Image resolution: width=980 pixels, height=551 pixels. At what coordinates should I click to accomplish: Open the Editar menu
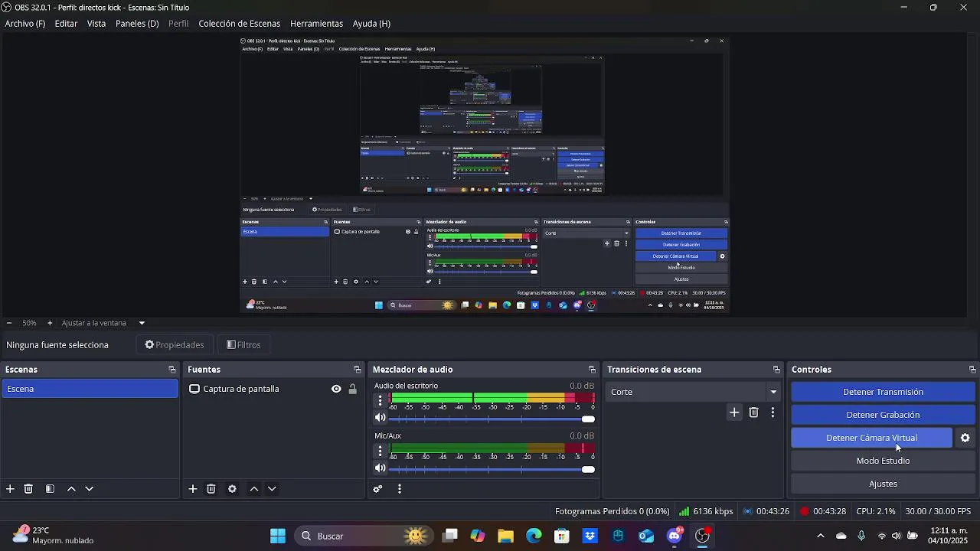coord(66,24)
